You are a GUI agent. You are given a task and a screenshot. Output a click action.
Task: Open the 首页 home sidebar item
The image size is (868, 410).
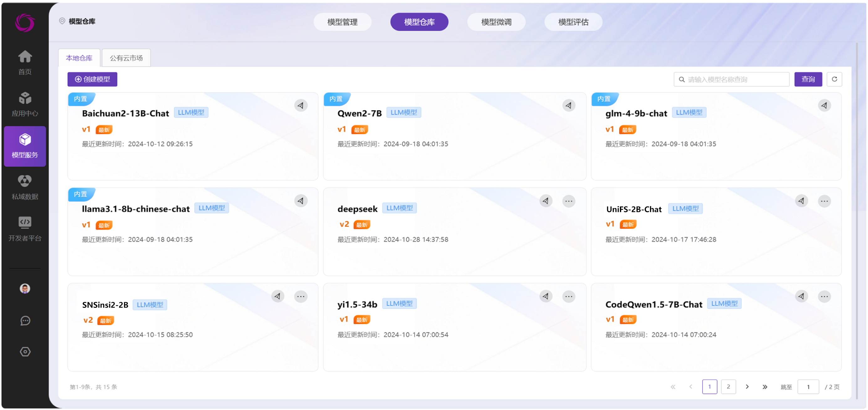pos(25,63)
